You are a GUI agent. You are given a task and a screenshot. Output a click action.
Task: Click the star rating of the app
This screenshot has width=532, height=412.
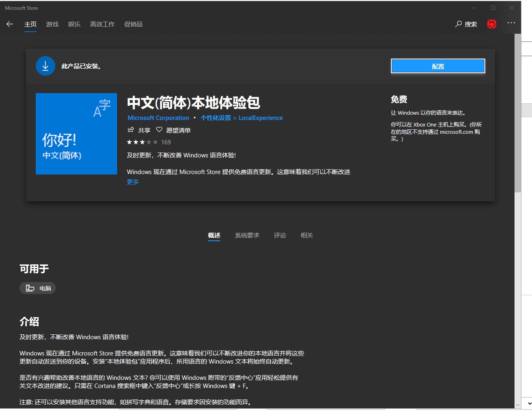pyautogui.click(x=142, y=142)
